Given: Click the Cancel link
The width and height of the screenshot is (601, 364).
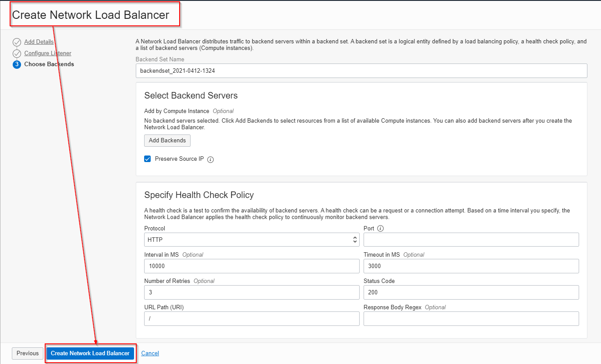Looking at the screenshot, I should [x=150, y=353].
